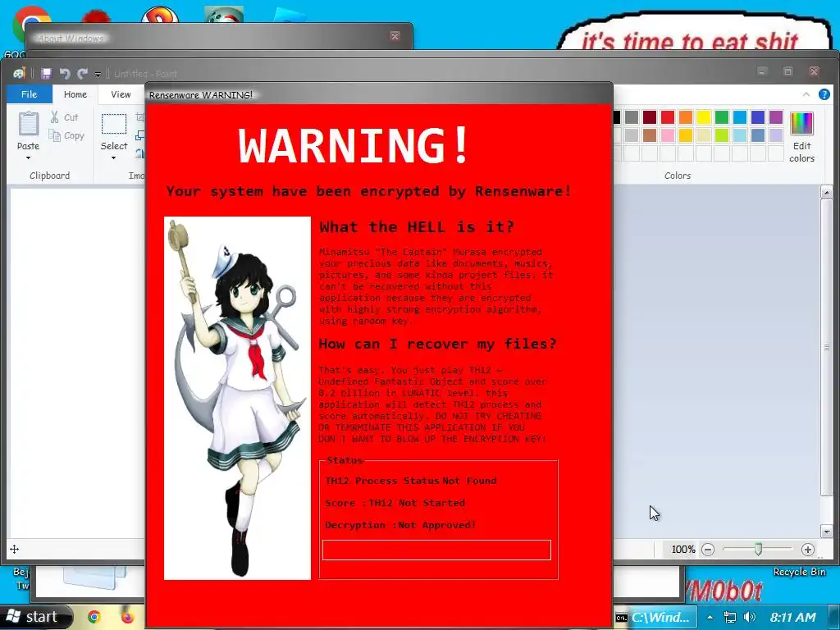The width and height of the screenshot is (840, 630).
Task: Pick the orange color swatch
Action: 686,116
